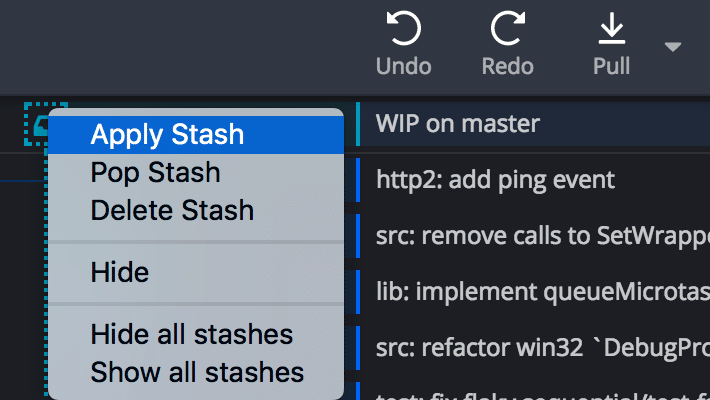Image resolution: width=710 pixels, height=400 pixels.
Task: Select Pop Stash in the context menu
Action: pyautogui.click(x=155, y=172)
